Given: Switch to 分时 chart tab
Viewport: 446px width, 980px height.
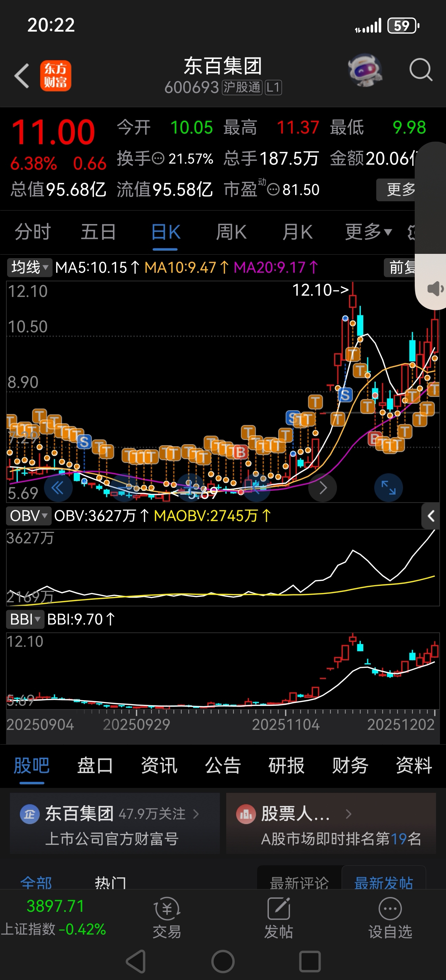Looking at the screenshot, I should 33,232.
